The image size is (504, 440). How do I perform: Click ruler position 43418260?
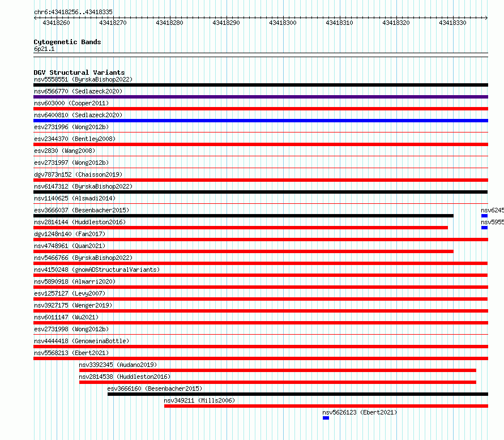coord(56,23)
